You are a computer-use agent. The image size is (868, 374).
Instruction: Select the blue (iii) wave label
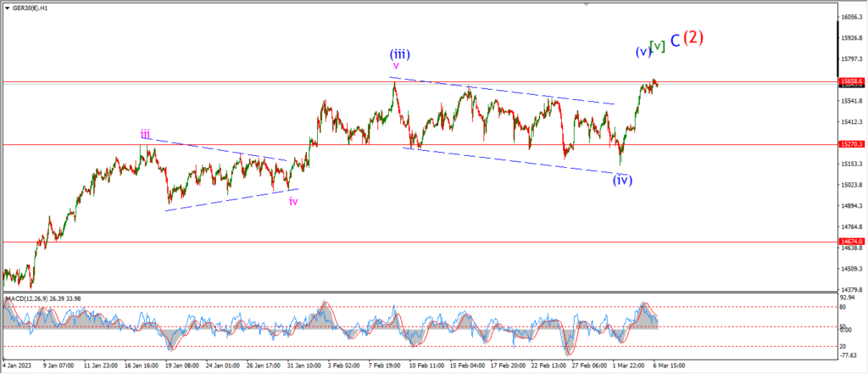400,55
